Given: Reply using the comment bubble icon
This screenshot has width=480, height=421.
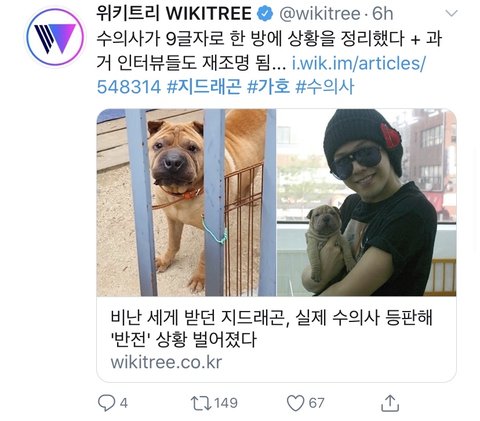Looking at the screenshot, I should click(106, 403).
